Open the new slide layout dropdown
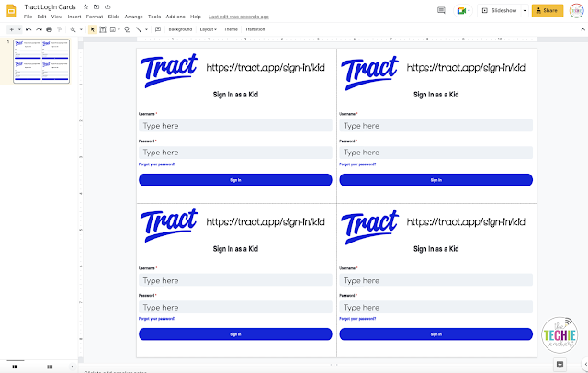This screenshot has width=588, height=373. (x=19, y=29)
